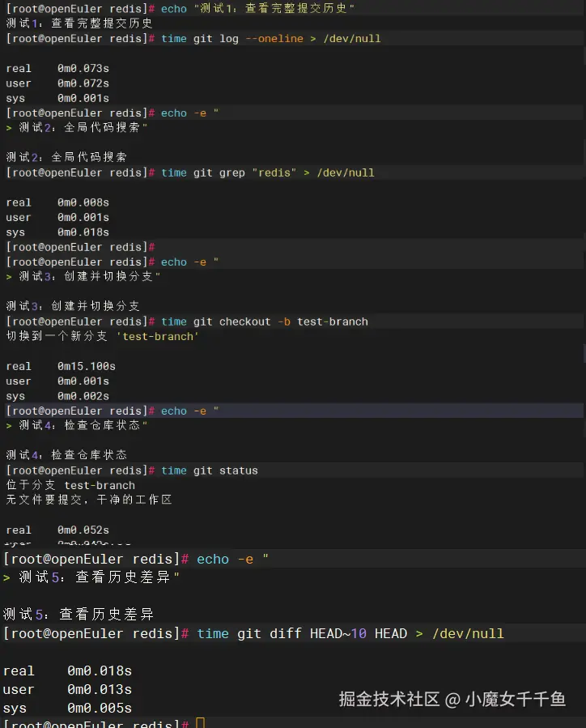Select the --oneline flag in git log command
586x728 pixels.
274,39
